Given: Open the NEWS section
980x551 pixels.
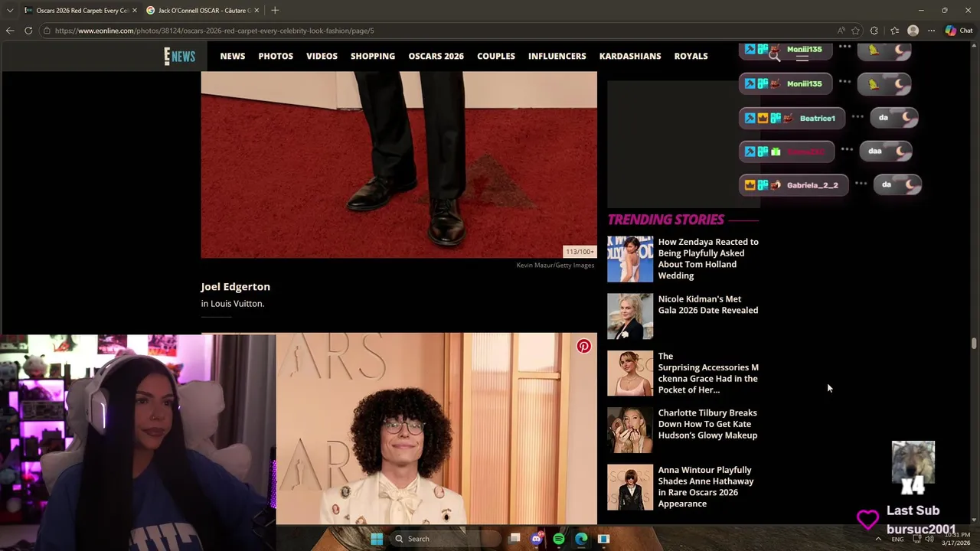Looking at the screenshot, I should tap(233, 56).
